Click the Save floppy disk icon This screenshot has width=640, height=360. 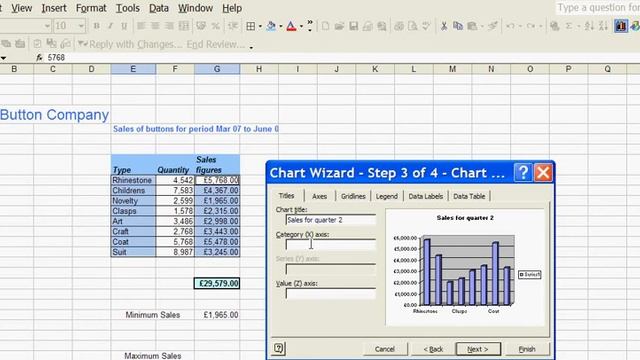pyautogui.click(x=353, y=26)
